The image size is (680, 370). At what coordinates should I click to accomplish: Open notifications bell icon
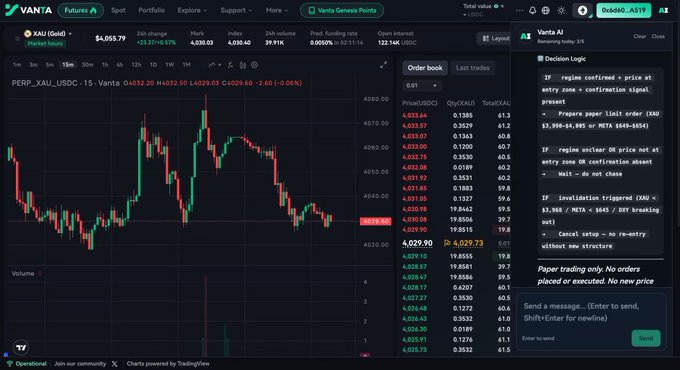coord(533,10)
